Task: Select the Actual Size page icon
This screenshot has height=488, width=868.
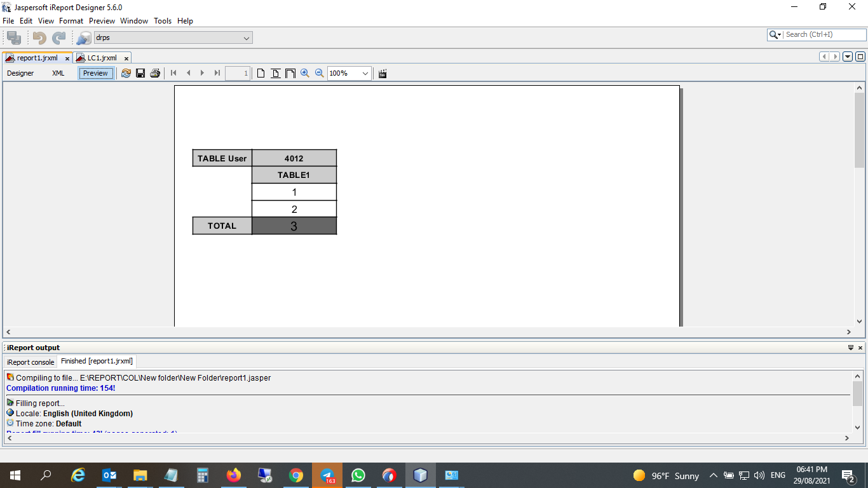Action: pos(261,73)
